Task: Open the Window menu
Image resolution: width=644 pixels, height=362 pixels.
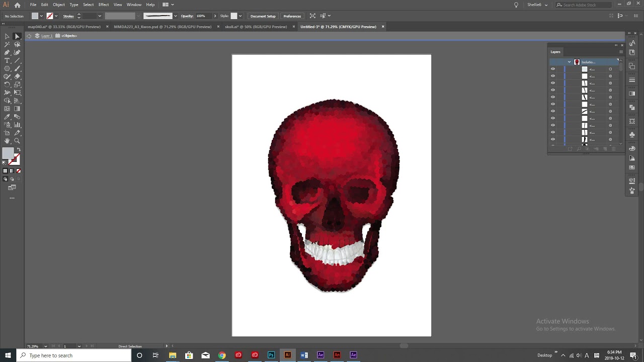Action: (x=134, y=5)
